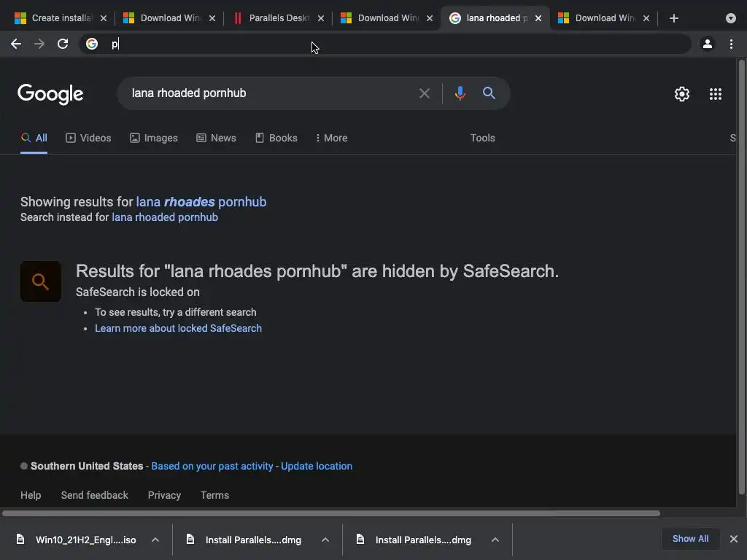Click the horizontal scrollbar at page bottom

[x=331, y=513]
